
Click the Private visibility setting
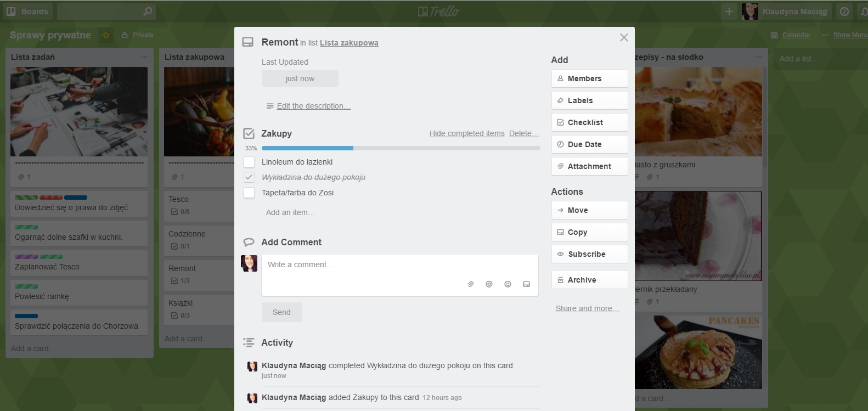[x=137, y=35]
